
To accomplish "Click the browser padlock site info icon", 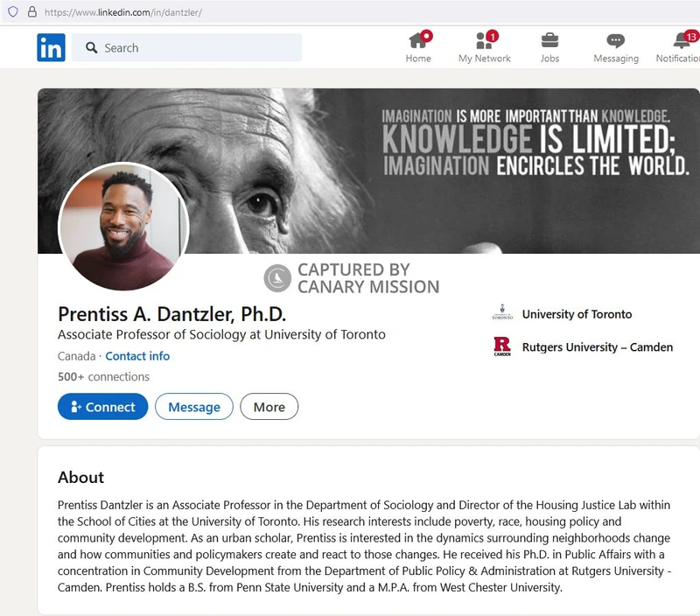I will pos(31,11).
